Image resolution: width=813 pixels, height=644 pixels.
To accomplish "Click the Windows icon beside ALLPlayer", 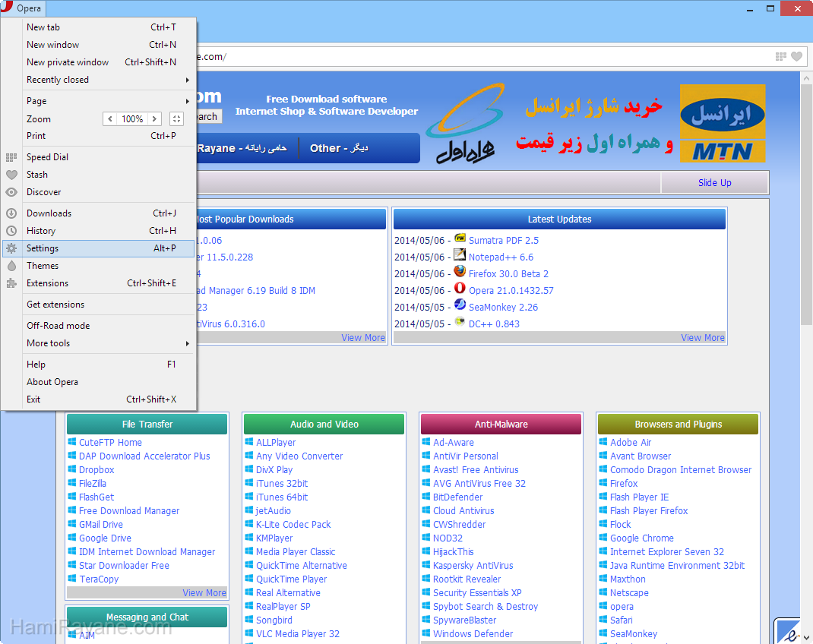I will click(249, 442).
